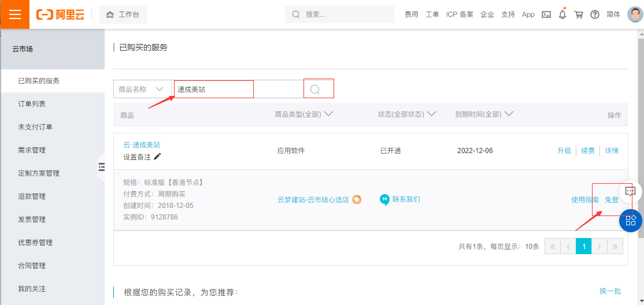Open the 使用指南 link
Screen dimensions: 644x305
(585, 200)
